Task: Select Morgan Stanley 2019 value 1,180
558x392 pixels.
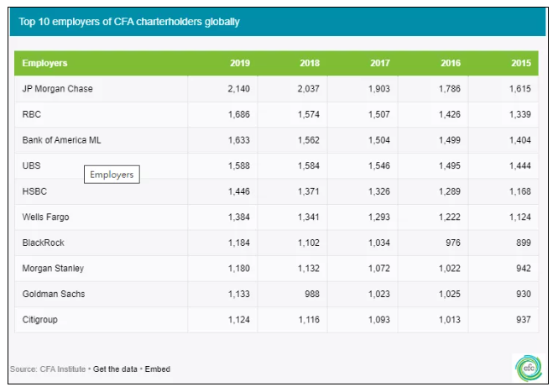Action: tap(239, 268)
